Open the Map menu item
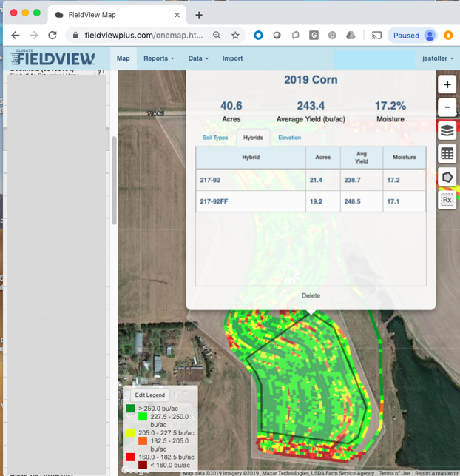 (x=123, y=58)
